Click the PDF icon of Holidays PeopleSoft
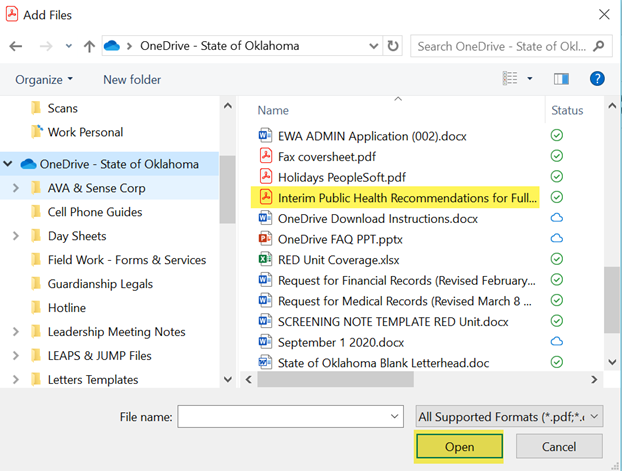This screenshot has width=622, height=471. pos(265,177)
